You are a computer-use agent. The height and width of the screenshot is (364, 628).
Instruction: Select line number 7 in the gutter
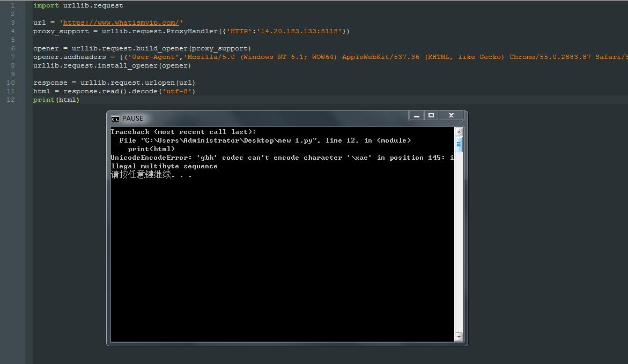tap(13, 57)
